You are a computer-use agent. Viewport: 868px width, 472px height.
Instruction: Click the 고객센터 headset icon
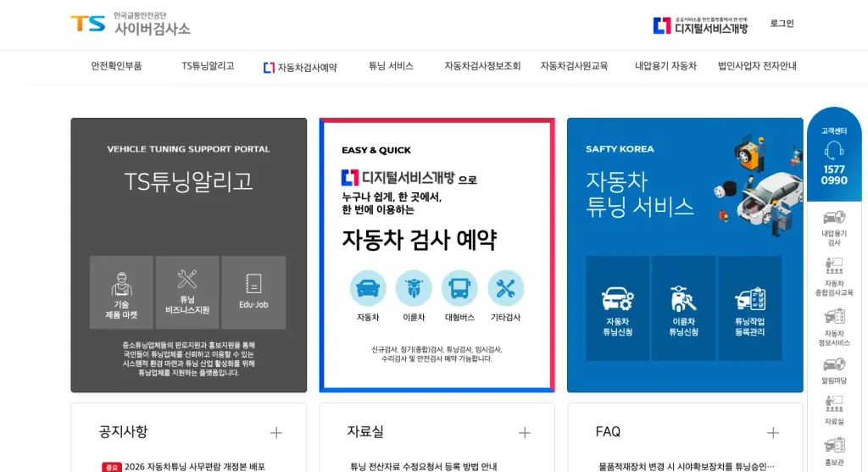pos(834,149)
